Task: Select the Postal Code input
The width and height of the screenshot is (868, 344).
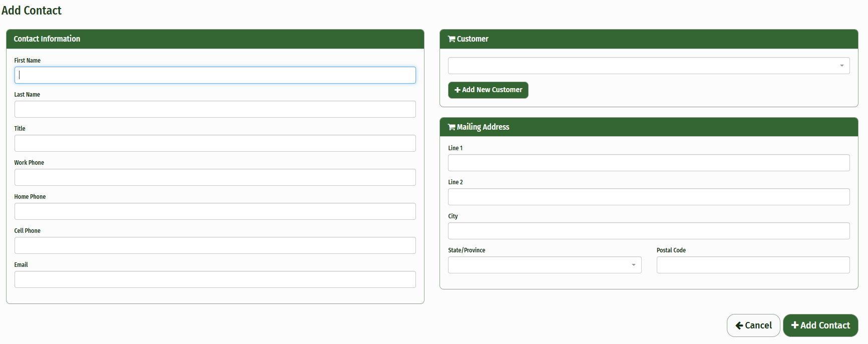Action: pyautogui.click(x=752, y=265)
